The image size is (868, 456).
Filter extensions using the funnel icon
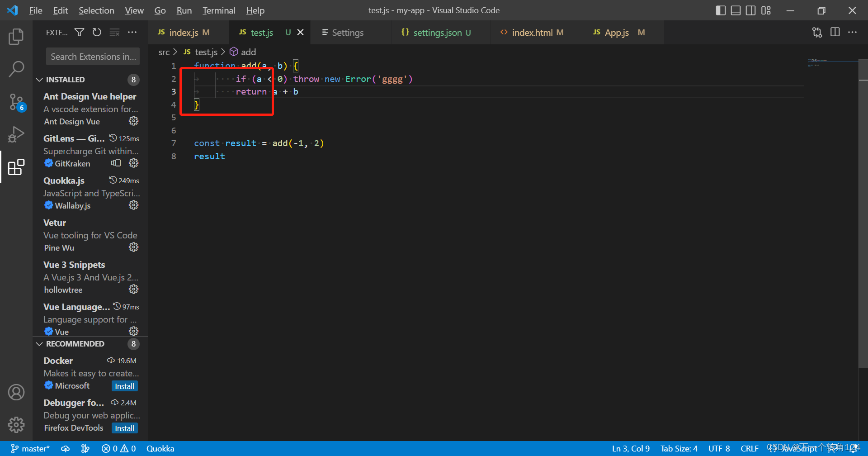point(79,33)
